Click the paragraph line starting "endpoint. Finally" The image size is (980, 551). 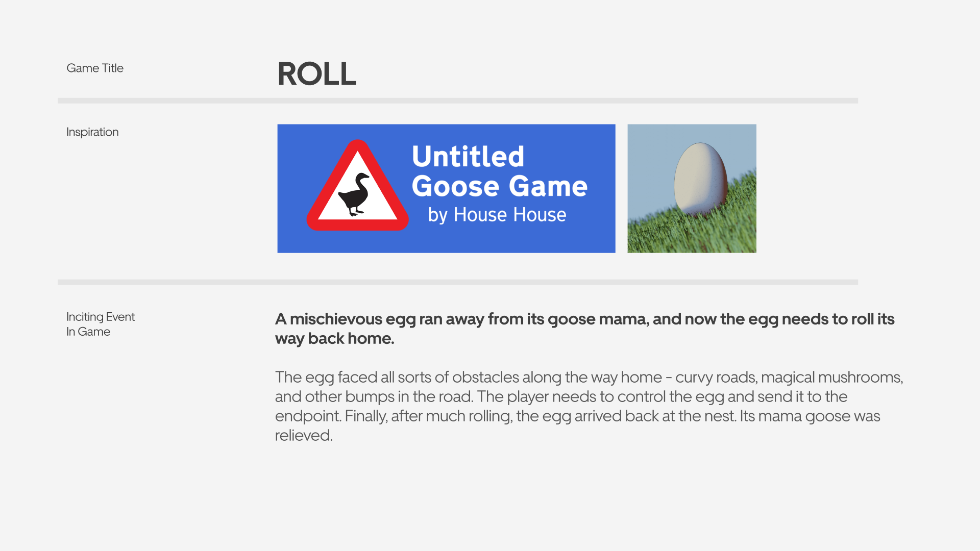(577, 416)
